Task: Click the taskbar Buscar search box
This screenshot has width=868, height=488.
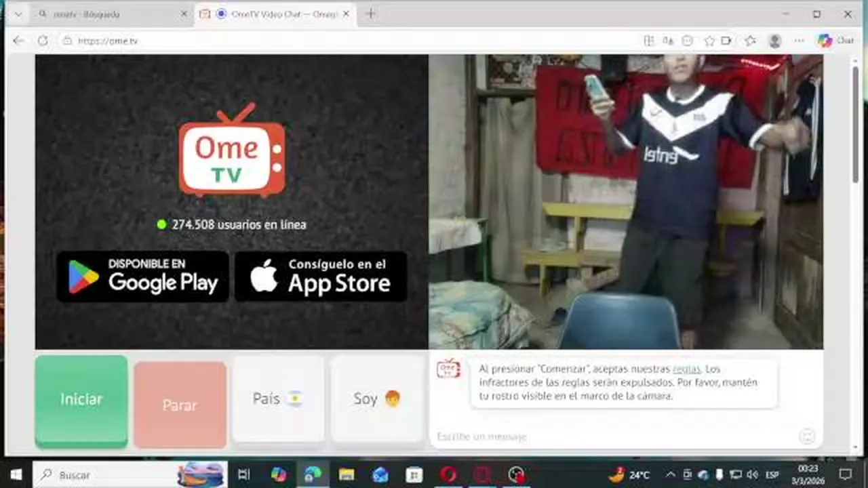Action: [131, 474]
